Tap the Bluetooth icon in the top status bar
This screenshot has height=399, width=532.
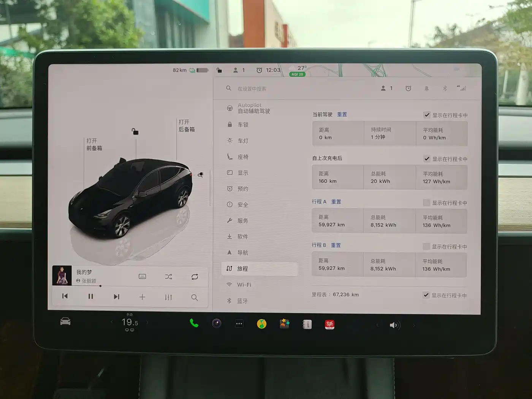pos(444,88)
